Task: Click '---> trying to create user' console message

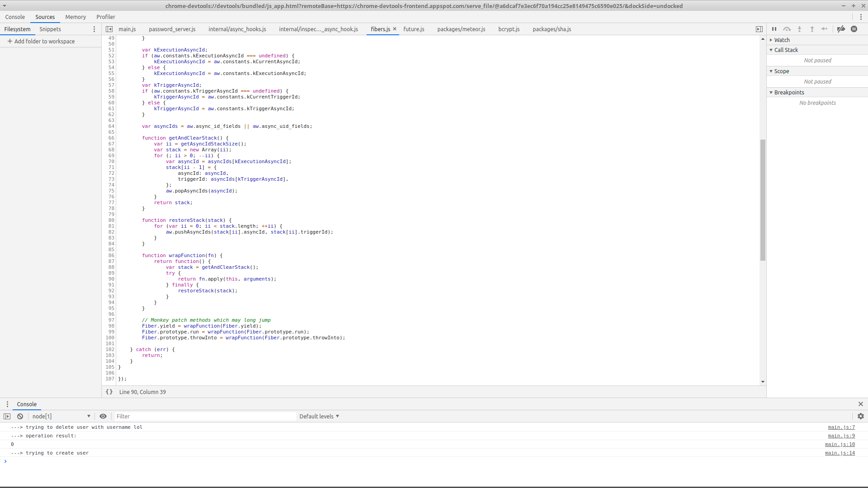Action: [x=50, y=453]
